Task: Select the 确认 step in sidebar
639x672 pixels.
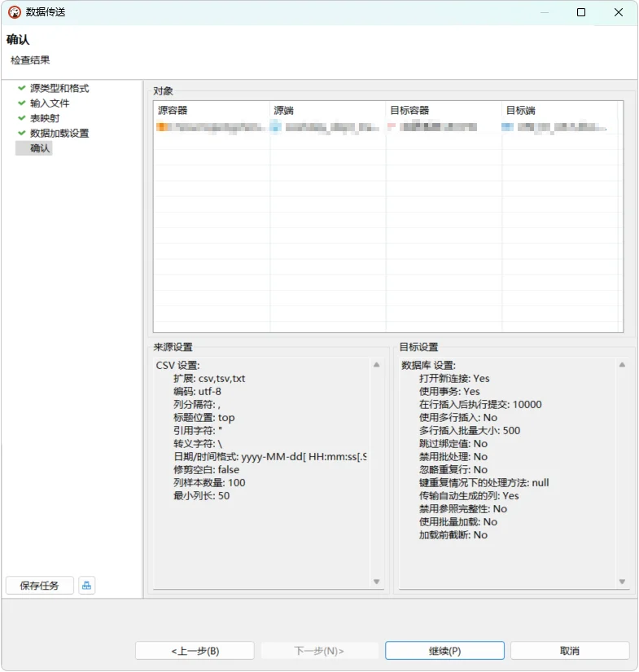Action: (39, 148)
